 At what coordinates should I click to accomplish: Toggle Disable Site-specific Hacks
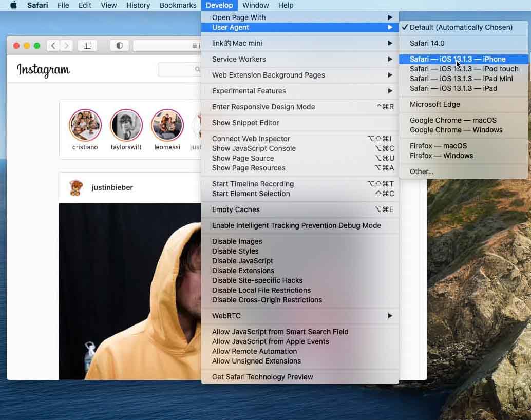[300, 281]
